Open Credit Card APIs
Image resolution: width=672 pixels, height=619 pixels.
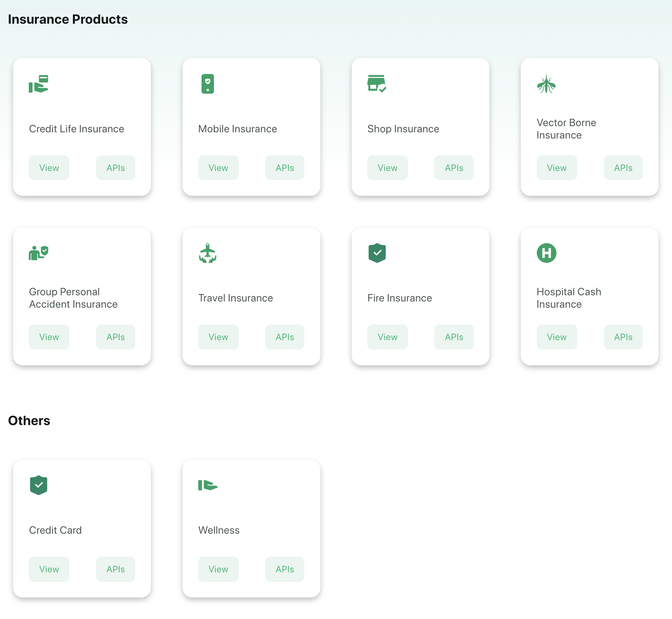[116, 569]
